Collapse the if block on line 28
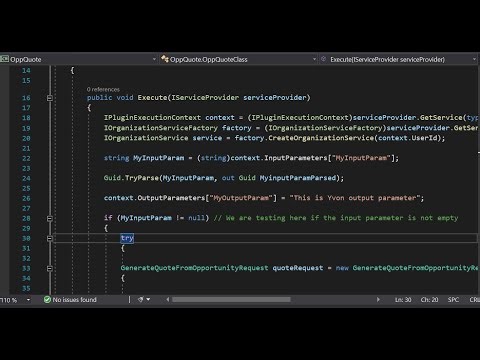480x360 pixels. [50, 218]
